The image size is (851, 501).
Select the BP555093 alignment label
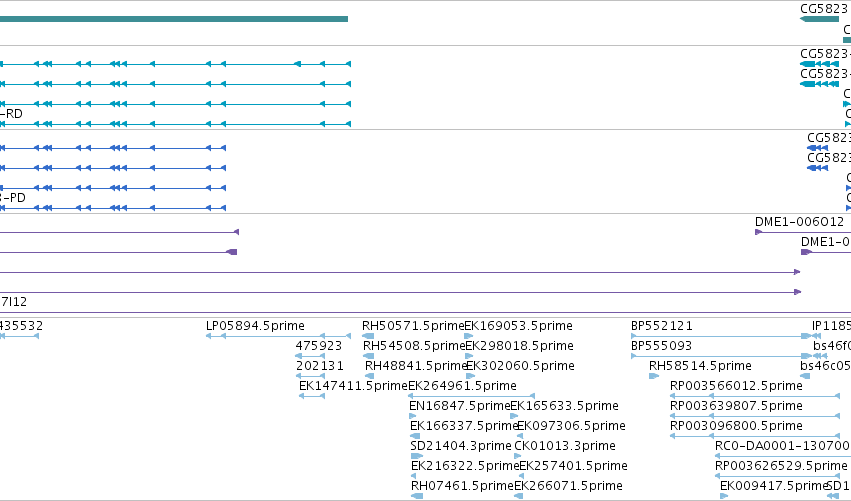662,346
